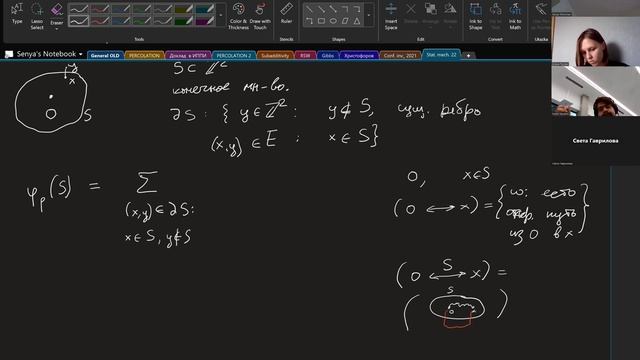The width and height of the screenshot is (640, 360).
Task: Click the notebook icon beside Senya's Notebook
Action: [9, 54]
